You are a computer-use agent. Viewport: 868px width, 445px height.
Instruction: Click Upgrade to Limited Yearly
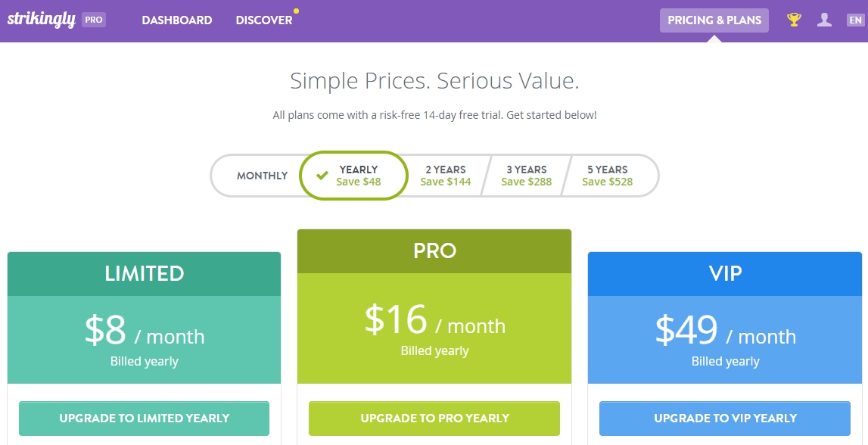point(144,418)
